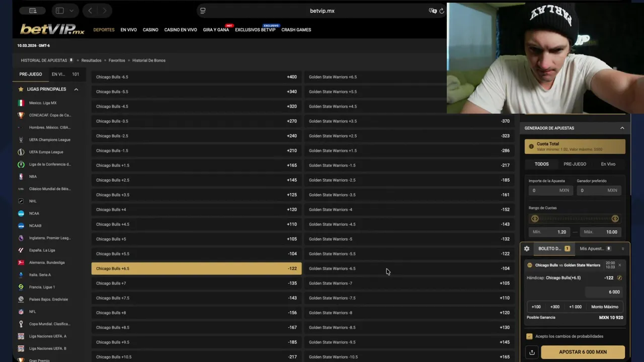Viewport: 644px width, 362px height.
Task: Click the Cuota Total info icon
Action: click(531, 146)
